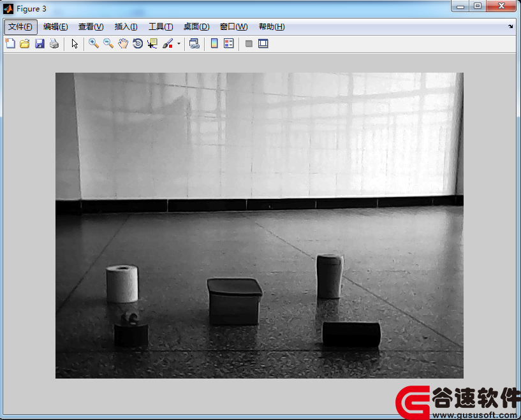
Task: Dock the figure using the menu bar arrow
Action: (510, 27)
